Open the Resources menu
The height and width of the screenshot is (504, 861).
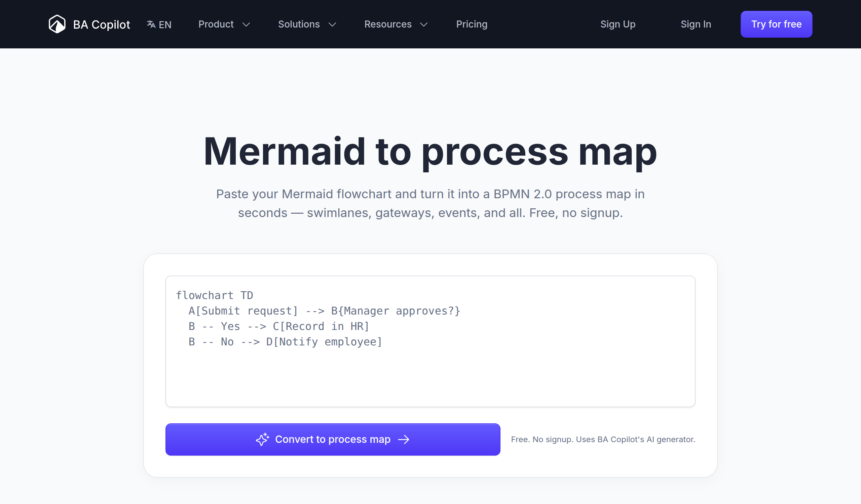pos(396,24)
